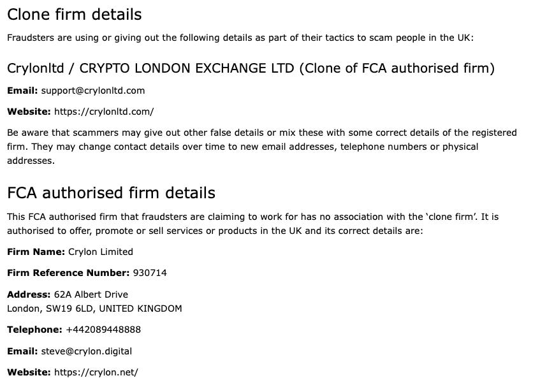Click the telephone number +442089448888

pyautogui.click(x=103, y=330)
